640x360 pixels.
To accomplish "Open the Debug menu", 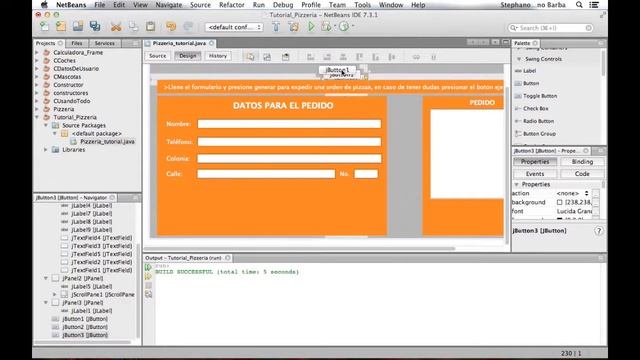I will pos(283,5).
